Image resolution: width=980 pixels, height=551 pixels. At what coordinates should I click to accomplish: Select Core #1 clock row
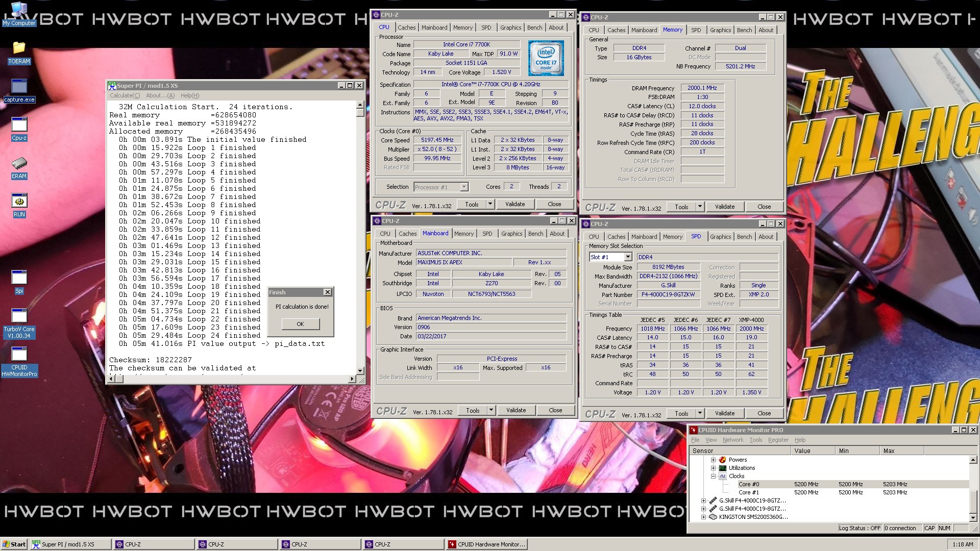coord(829,492)
